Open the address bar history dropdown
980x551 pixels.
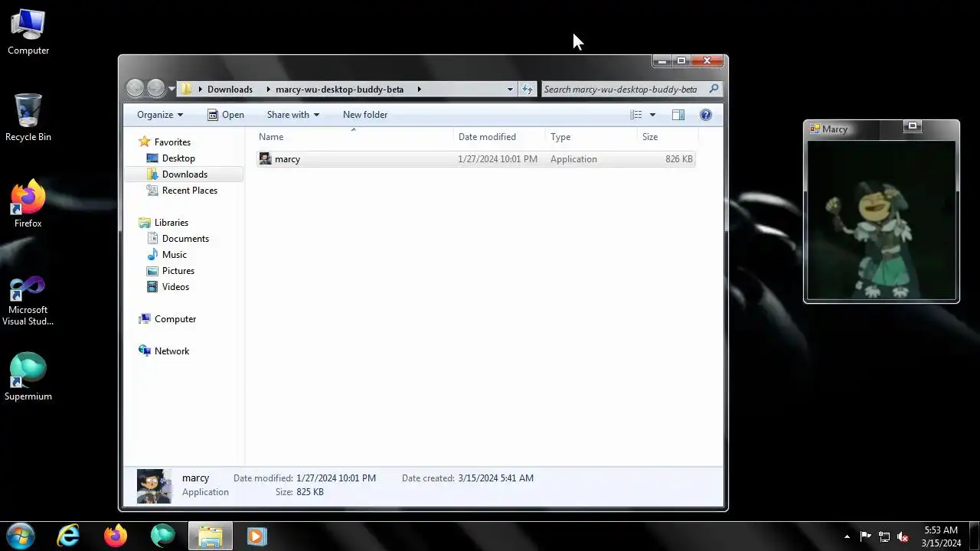pos(510,90)
